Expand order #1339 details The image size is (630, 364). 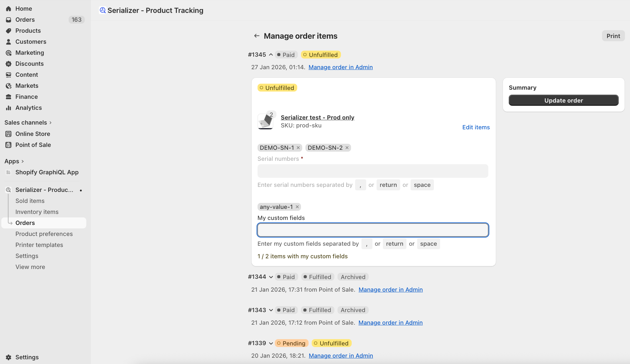coord(271,343)
